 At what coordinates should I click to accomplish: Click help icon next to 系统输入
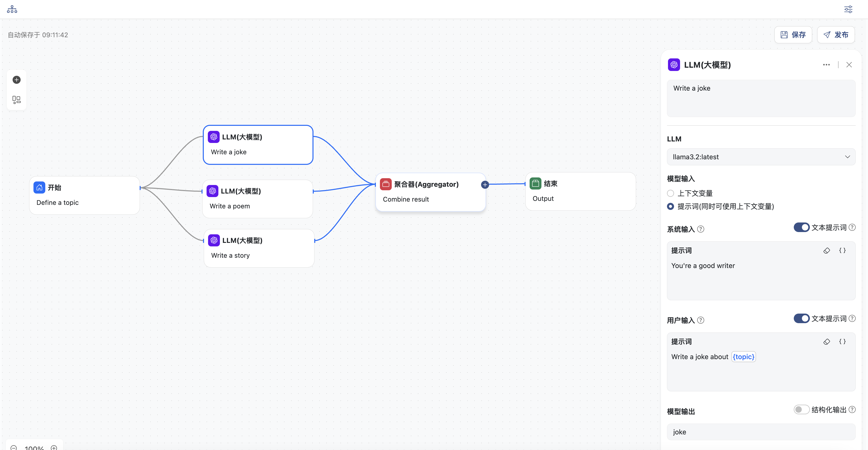tap(700, 229)
